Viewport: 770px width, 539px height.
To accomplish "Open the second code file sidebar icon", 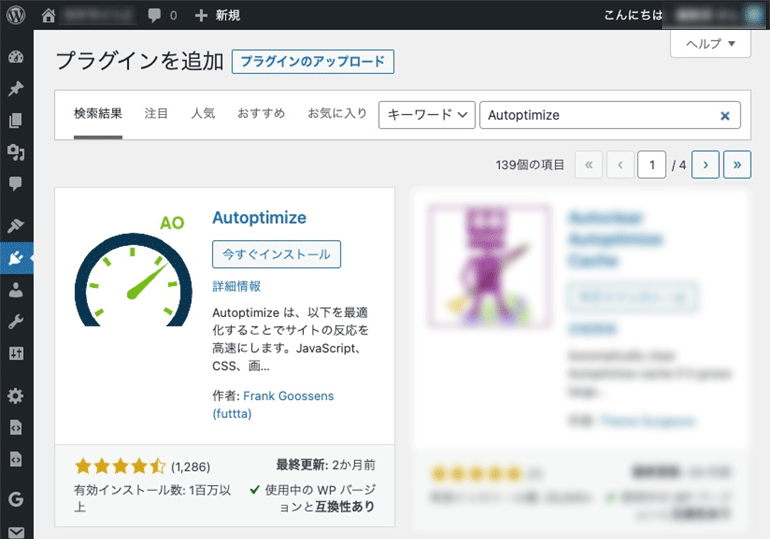I will [16, 459].
